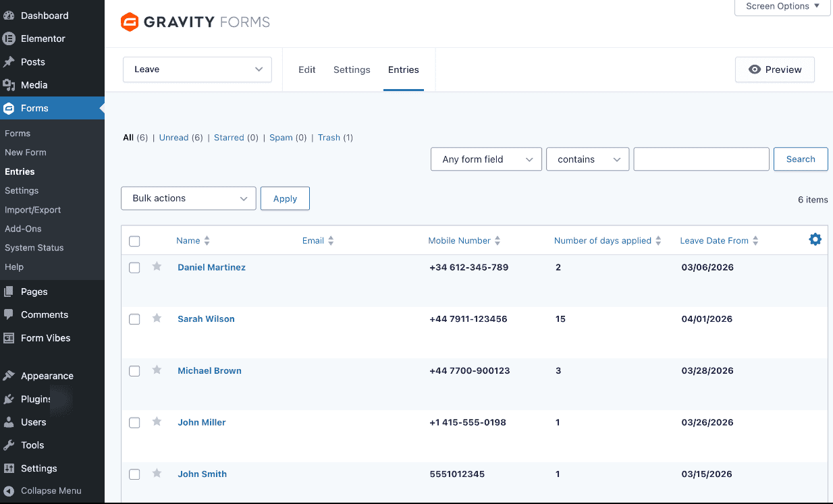This screenshot has width=833, height=504.
Task: Open the contains operator dropdown
Action: click(588, 159)
